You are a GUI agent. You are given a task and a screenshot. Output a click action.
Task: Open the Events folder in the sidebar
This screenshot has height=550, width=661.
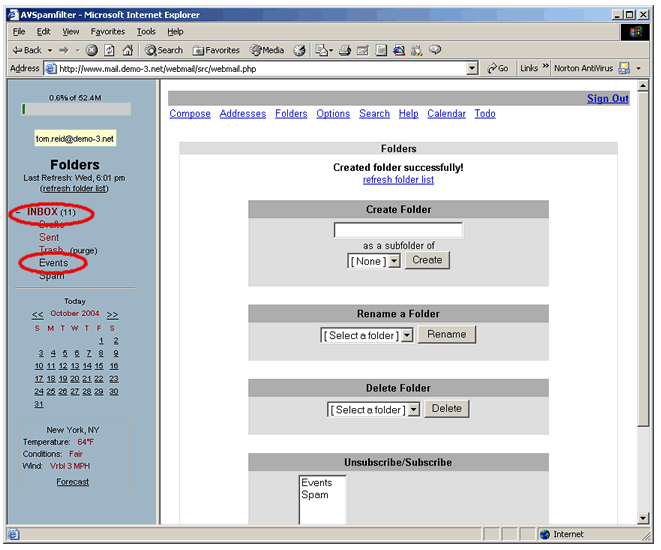(x=54, y=263)
